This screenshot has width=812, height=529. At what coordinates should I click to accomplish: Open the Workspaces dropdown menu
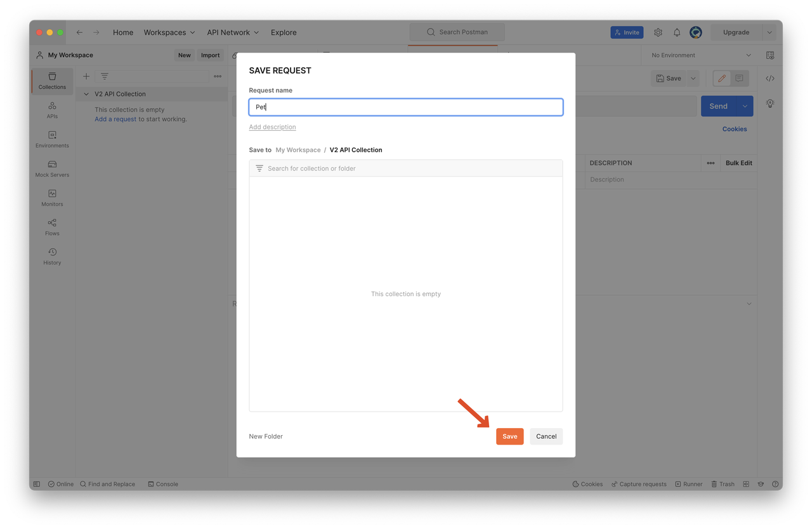point(169,32)
